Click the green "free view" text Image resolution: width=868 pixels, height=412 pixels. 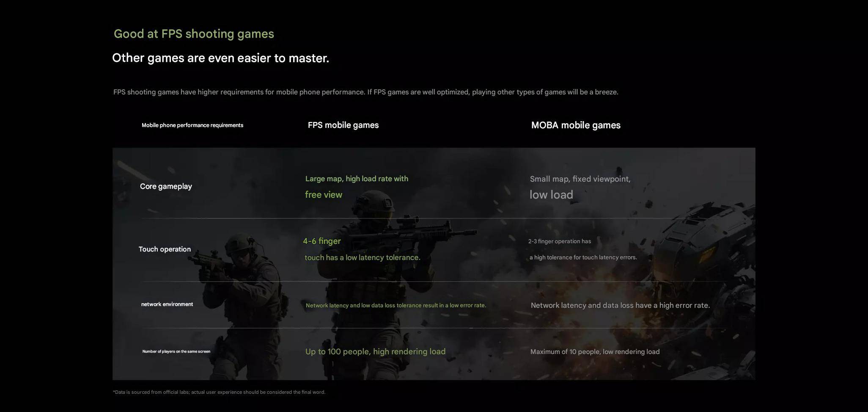pyautogui.click(x=324, y=195)
